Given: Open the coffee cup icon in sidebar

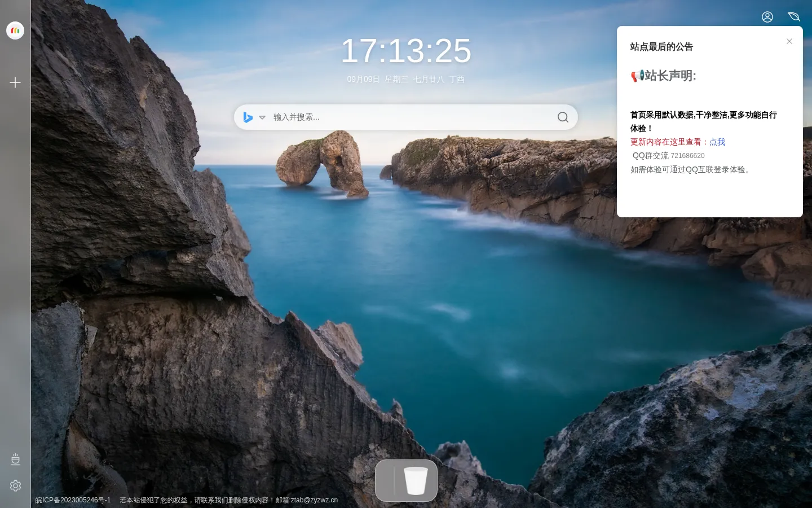Looking at the screenshot, I should (x=15, y=459).
